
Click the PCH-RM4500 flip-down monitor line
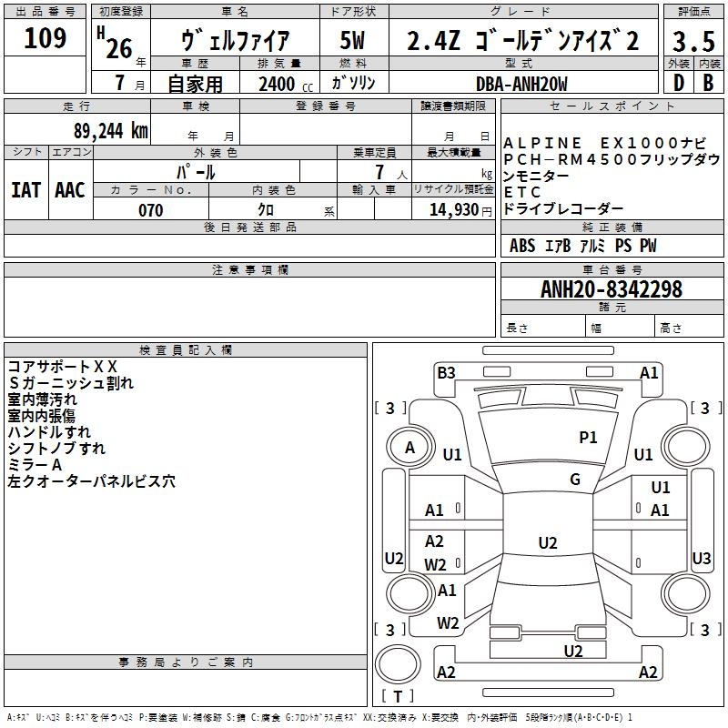coord(612,167)
